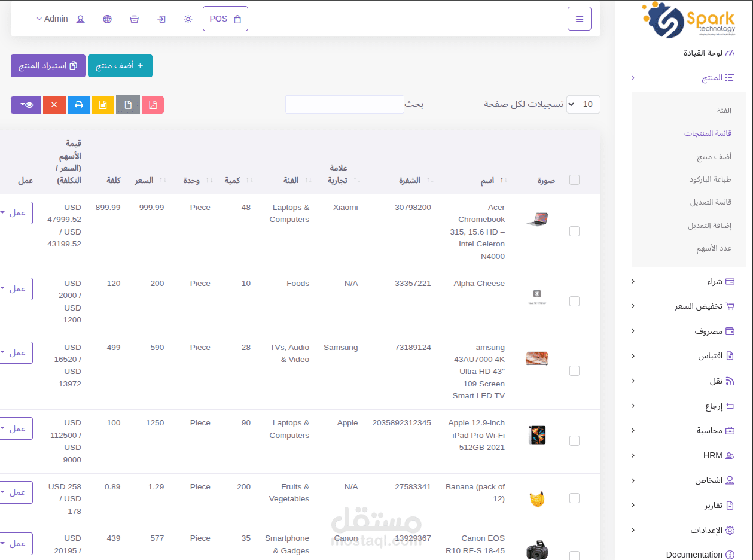Click the gray file export icon
753x560 pixels.
coord(128,105)
